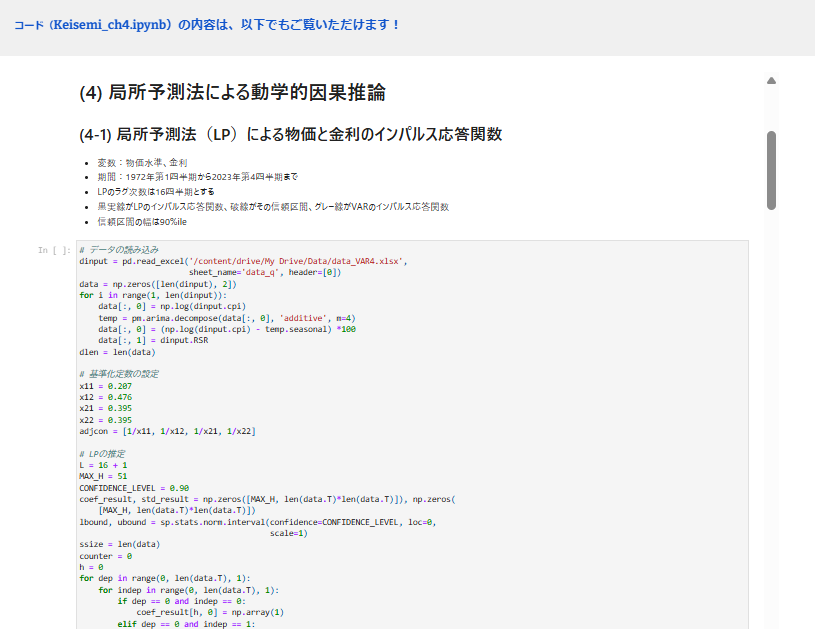Viewport: 815px width, 629px height.
Task: Click subheading "(4-1) 局所予測法（LP）による物価と金利のインパルス応答関数"
Action: (x=291, y=135)
